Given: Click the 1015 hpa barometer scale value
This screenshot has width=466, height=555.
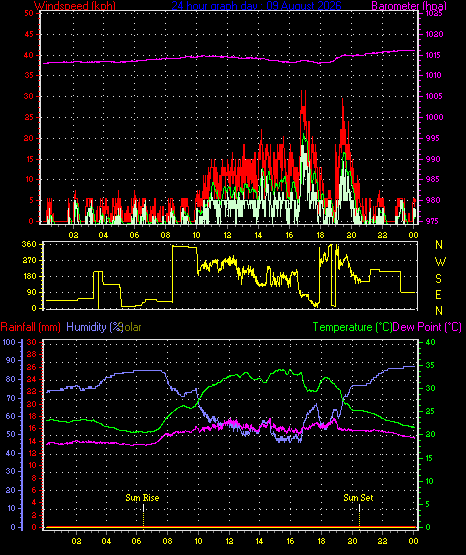Looking at the screenshot, I should coord(433,55).
